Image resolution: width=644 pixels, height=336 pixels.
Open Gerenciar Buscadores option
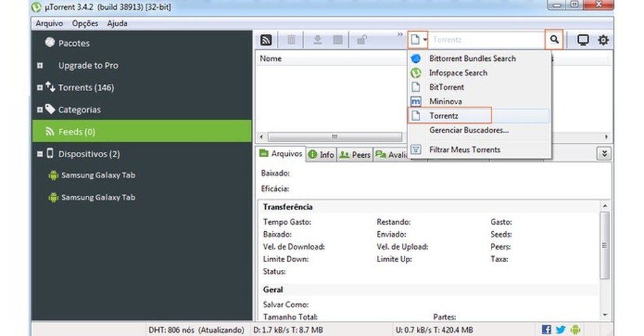(x=480, y=130)
